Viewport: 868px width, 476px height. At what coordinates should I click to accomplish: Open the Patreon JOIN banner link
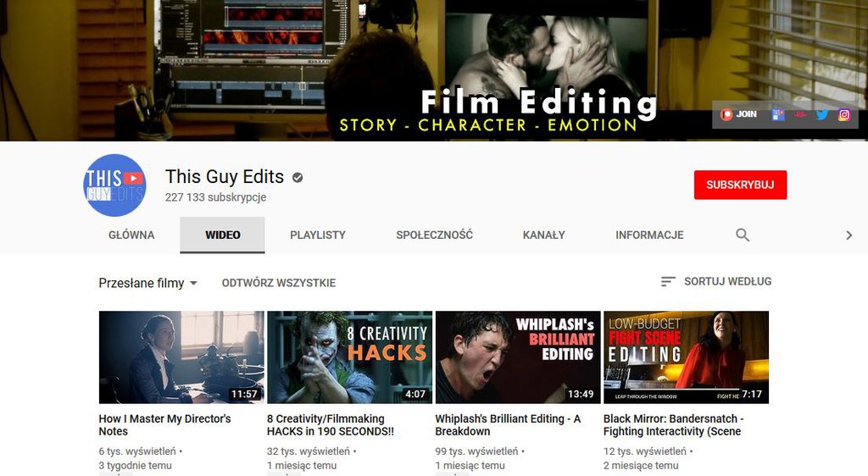tap(738, 114)
